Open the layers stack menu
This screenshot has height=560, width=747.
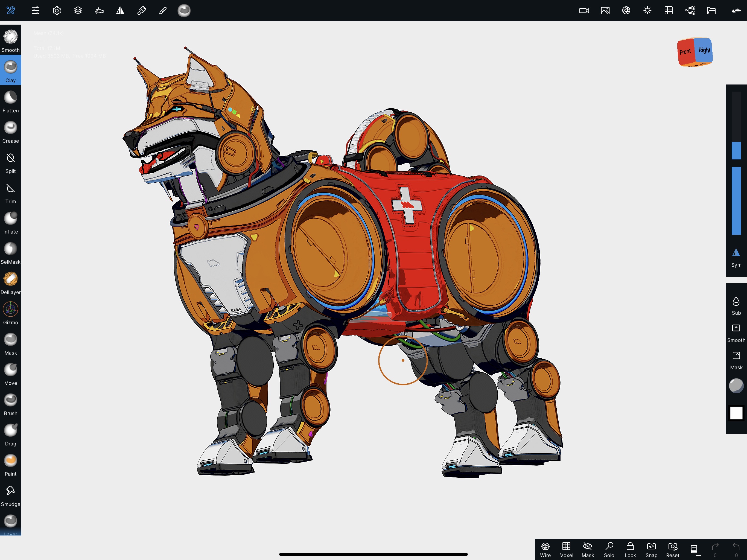(78, 10)
